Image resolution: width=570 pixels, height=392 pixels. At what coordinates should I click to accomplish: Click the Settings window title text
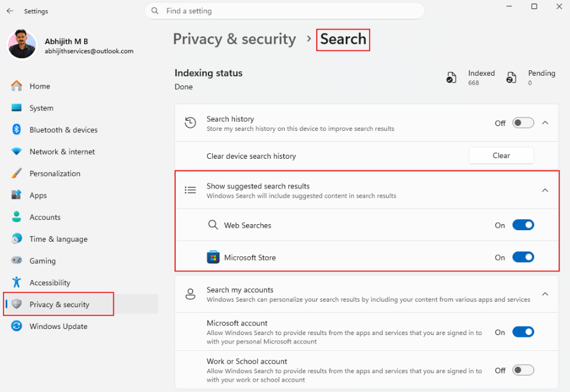(x=36, y=12)
